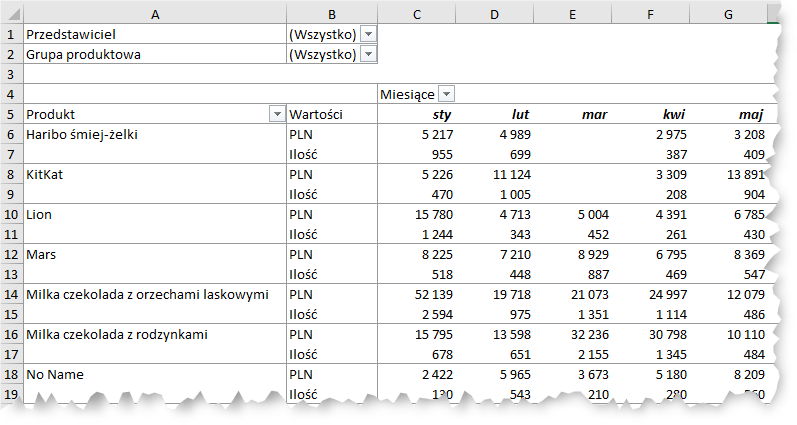The image size is (797, 425).
Task: Select row 1 header
Action: [12, 34]
